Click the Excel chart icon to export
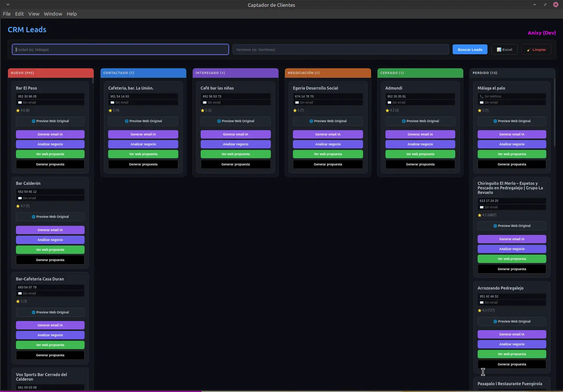Screen dimensions: 563x392 pos(498,49)
